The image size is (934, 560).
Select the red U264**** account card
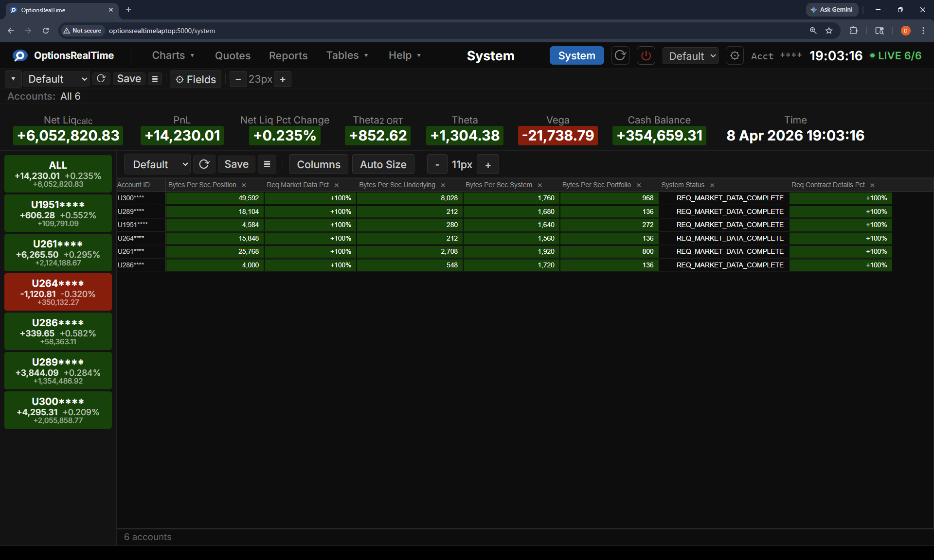(58, 292)
